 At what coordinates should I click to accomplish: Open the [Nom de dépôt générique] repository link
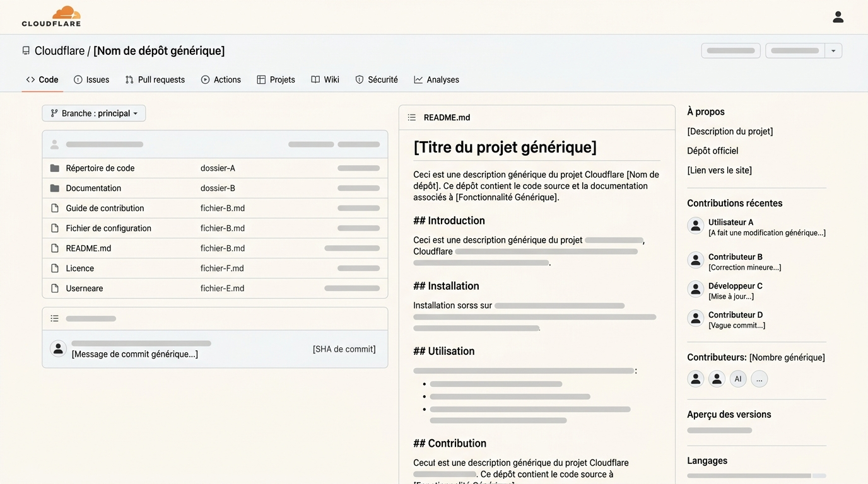[159, 51]
